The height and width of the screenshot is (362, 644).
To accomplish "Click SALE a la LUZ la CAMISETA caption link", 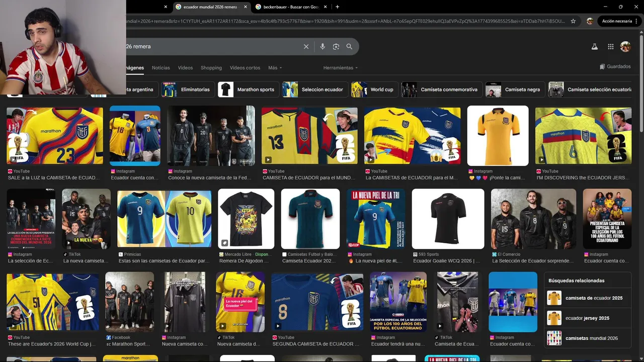I will [x=53, y=178].
